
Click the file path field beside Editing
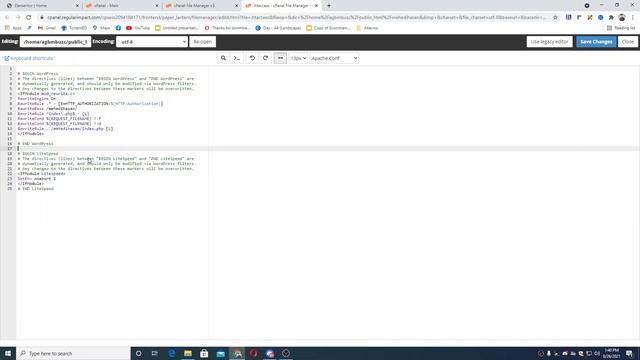pos(56,42)
